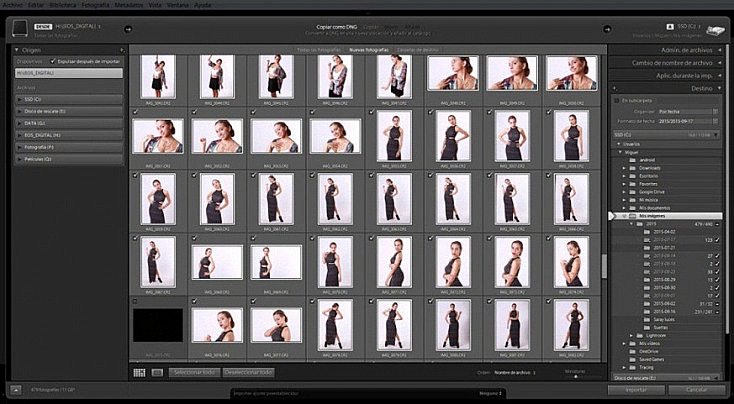Uncheck photo IMG_3067.CR2 checkbox
The width and height of the screenshot is (734, 404).
click(135, 238)
